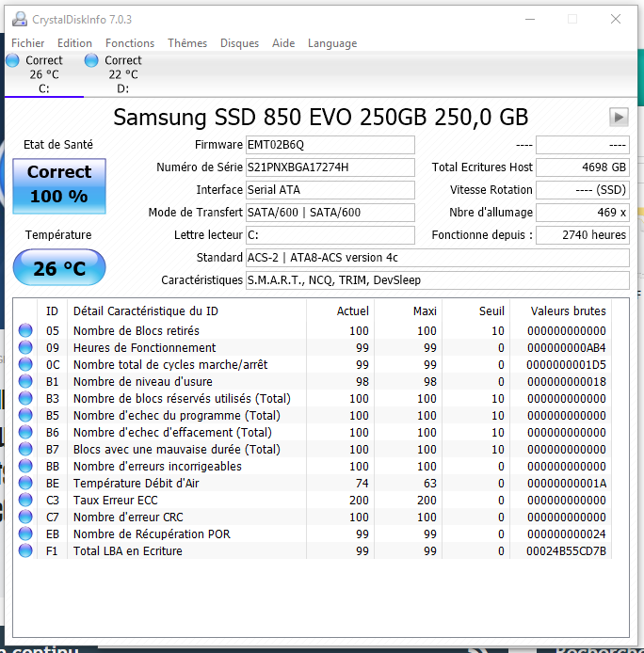Image resolution: width=644 pixels, height=653 pixels.
Task: Open the Thèmes menu
Action: click(187, 43)
